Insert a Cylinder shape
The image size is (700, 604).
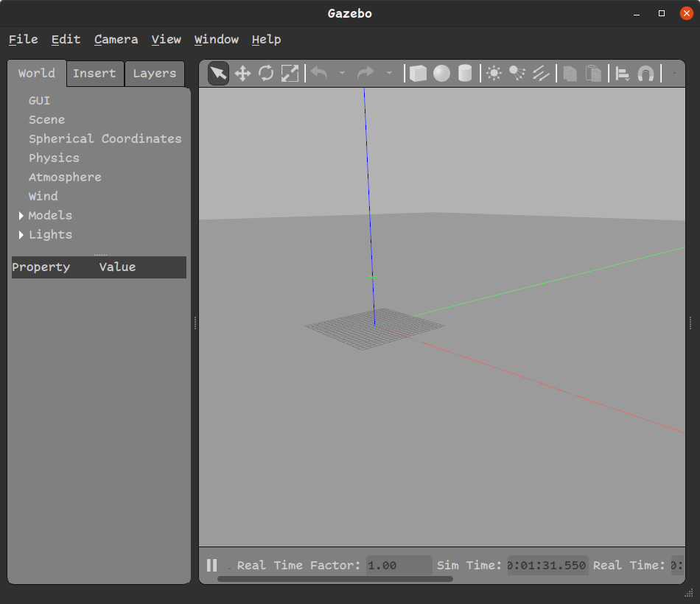click(x=465, y=73)
